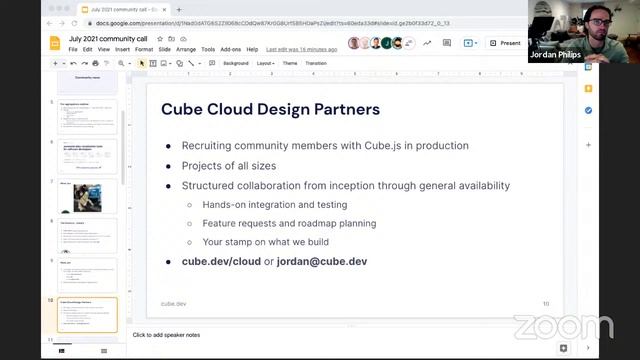The image size is (640, 360).
Task: Check the cloud save status icon
Action: 183,39
